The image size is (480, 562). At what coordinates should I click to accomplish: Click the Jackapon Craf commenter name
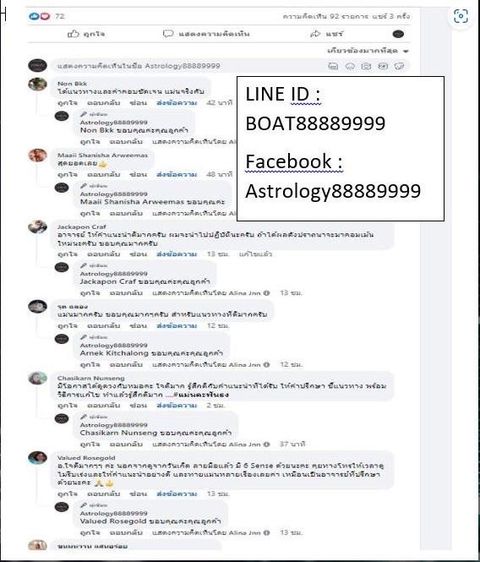[x=82, y=227]
